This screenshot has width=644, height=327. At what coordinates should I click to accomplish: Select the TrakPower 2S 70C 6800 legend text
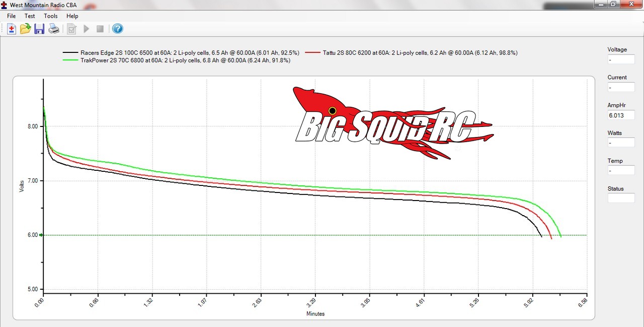[186, 60]
